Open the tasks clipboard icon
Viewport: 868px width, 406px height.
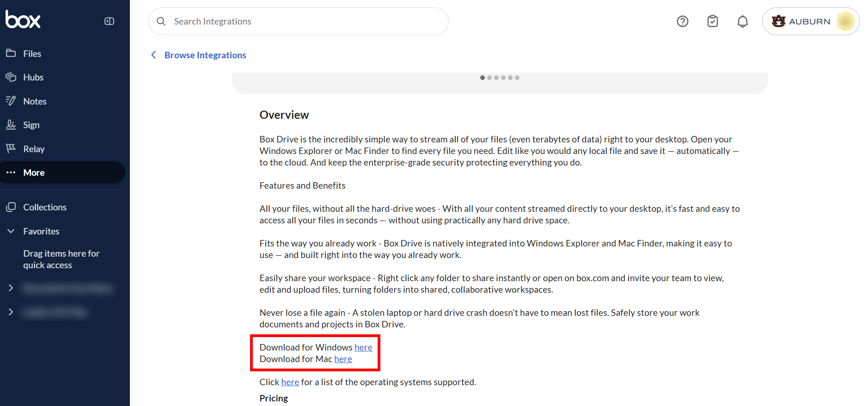pyautogui.click(x=712, y=21)
